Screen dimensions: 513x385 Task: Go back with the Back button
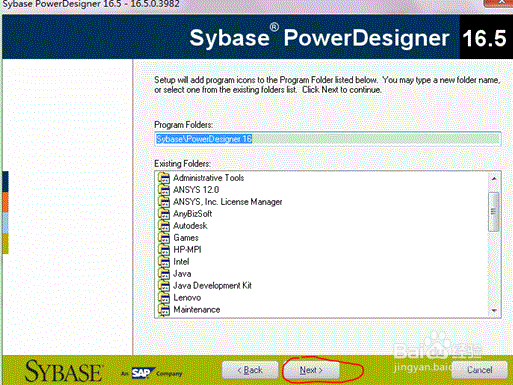click(250, 370)
